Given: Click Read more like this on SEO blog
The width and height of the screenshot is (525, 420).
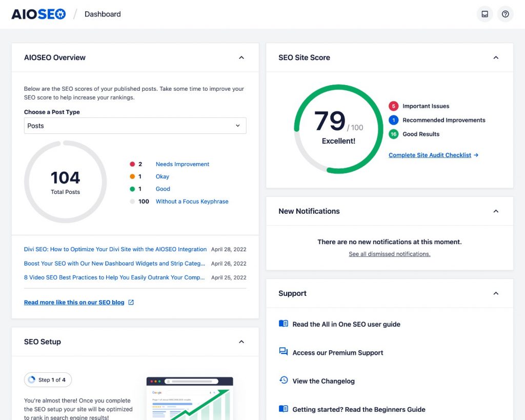Looking at the screenshot, I should (x=74, y=302).
